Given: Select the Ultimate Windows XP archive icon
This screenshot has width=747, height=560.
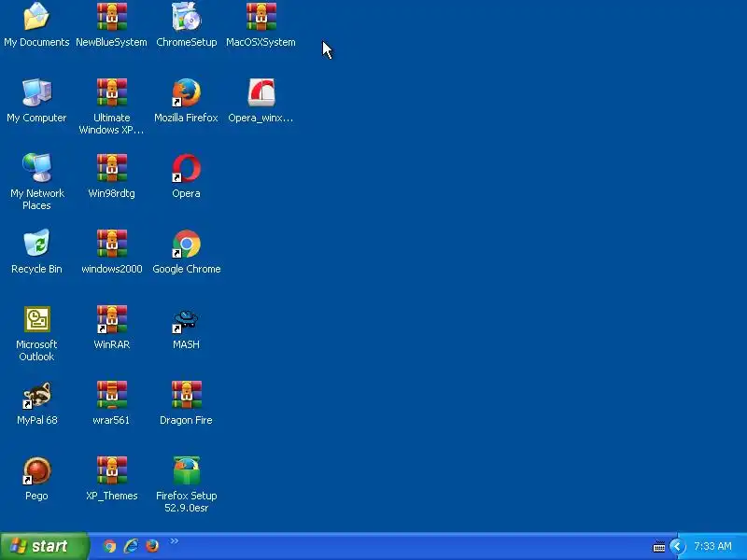Looking at the screenshot, I should 112,92.
